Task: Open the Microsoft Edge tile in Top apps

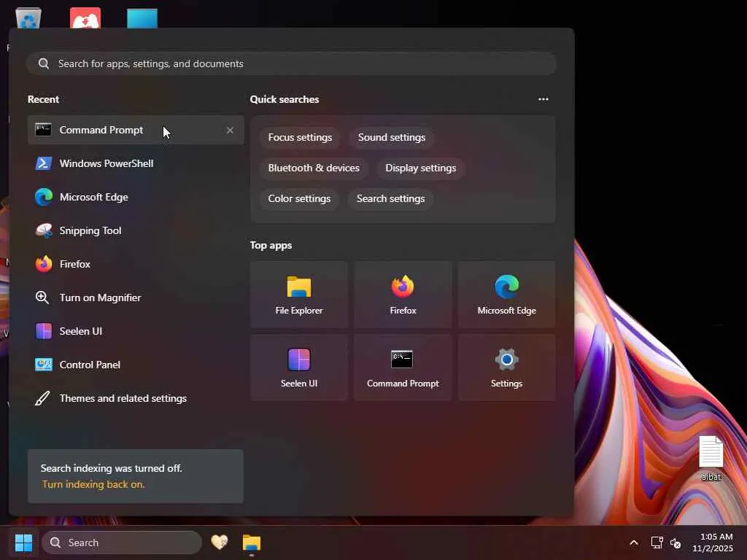Action: 507,295
